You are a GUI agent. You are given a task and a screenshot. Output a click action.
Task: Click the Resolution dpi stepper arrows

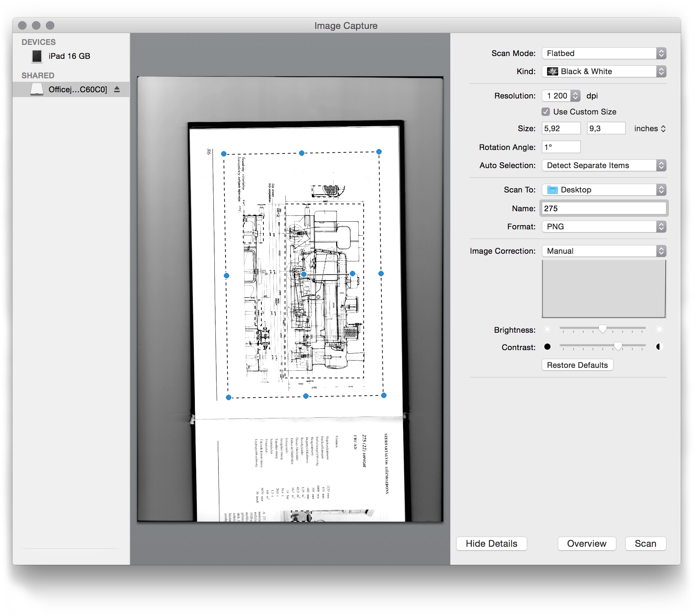tap(576, 96)
